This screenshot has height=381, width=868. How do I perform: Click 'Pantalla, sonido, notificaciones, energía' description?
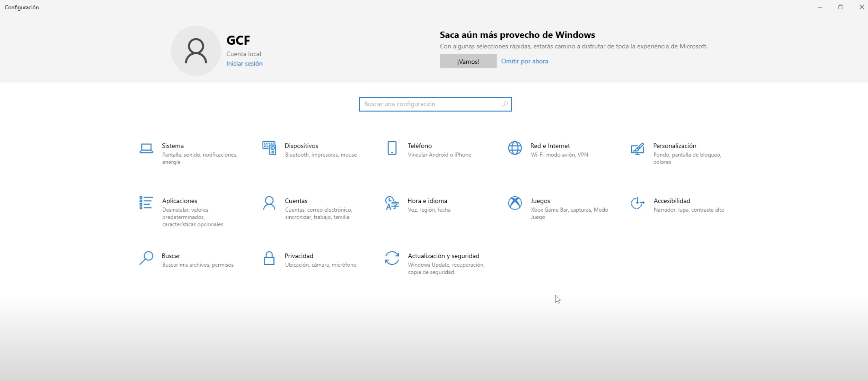coord(199,158)
